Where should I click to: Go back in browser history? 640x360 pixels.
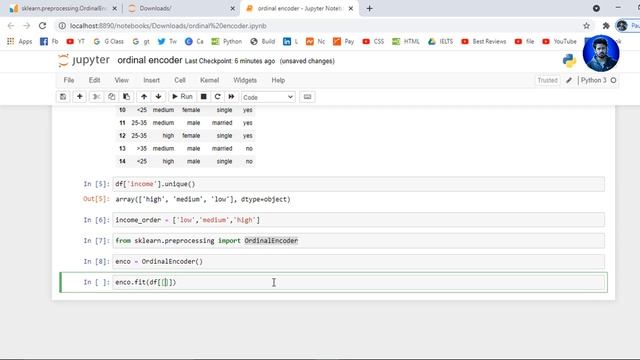(11, 26)
